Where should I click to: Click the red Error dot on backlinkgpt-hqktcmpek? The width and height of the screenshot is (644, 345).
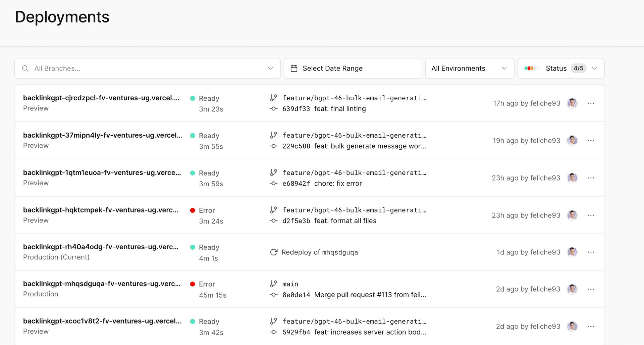(193, 210)
